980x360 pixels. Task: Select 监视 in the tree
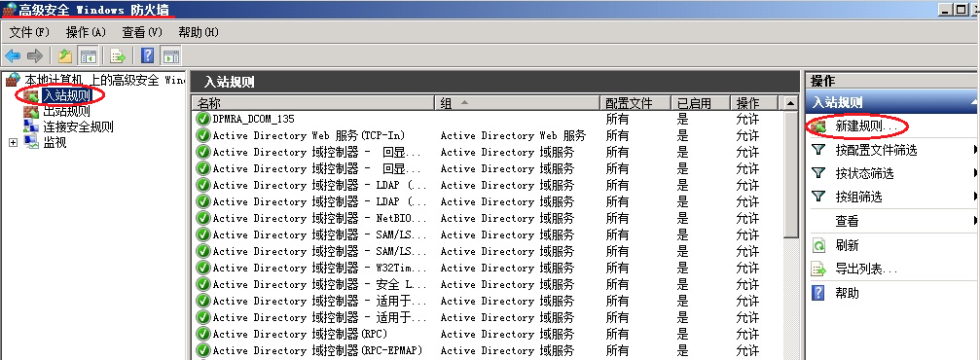tap(54, 143)
